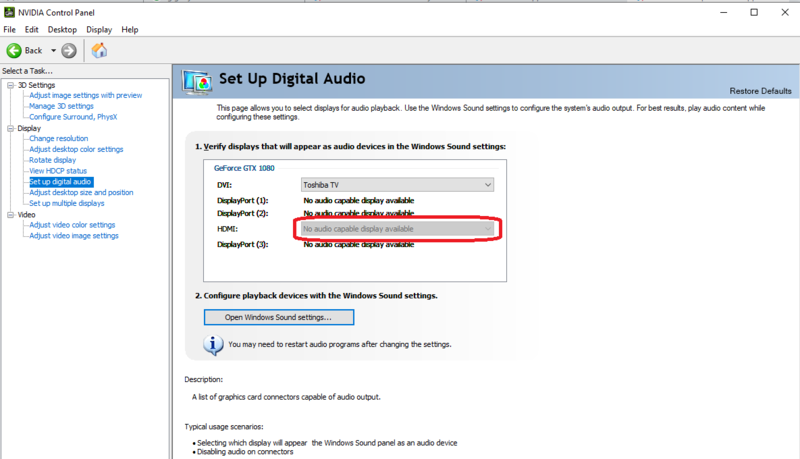Collapse the 3D Settings tree node
800x459 pixels.
[x=10, y=85]
